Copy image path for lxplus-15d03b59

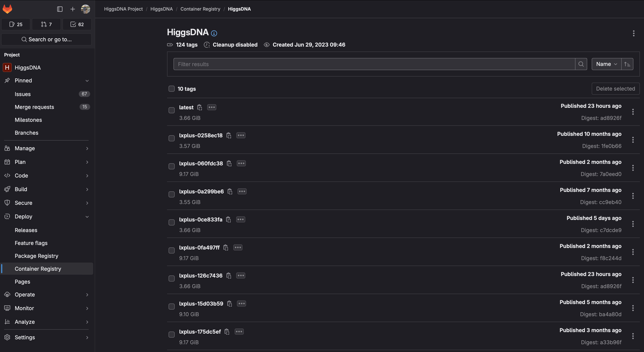pos(229,303)
